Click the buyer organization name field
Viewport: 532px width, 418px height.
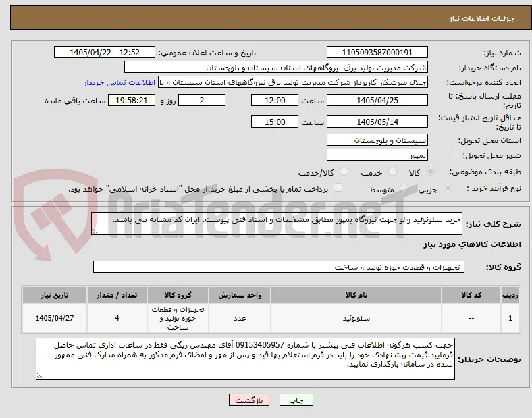[276, 67]
